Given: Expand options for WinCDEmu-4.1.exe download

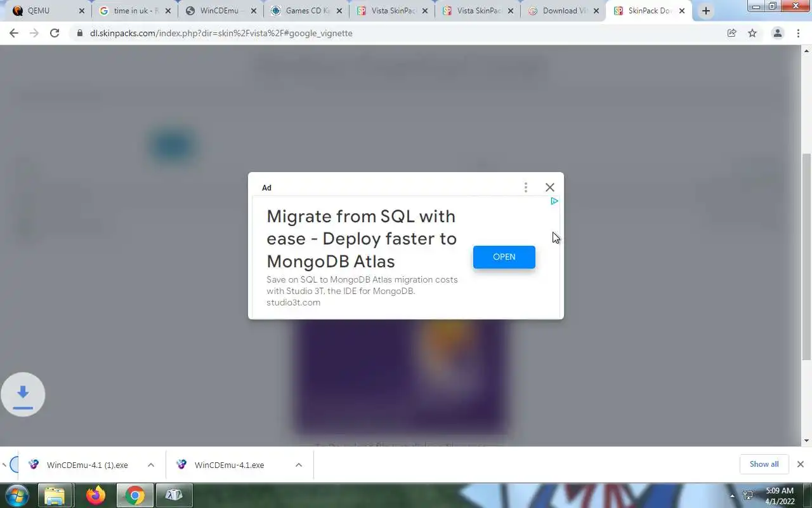Looking at the screenshot, I should pos(299,465).
